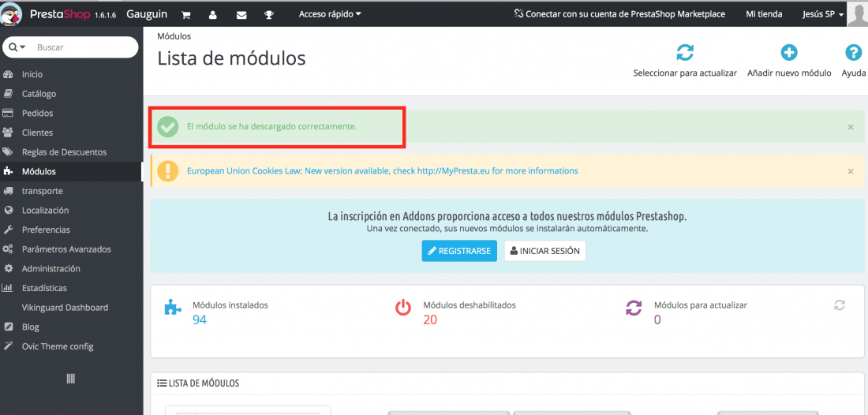The image size is (868, 415).
Task: Click the Parámetros Avanzados gears icon
Action: [x=8, y=249]
